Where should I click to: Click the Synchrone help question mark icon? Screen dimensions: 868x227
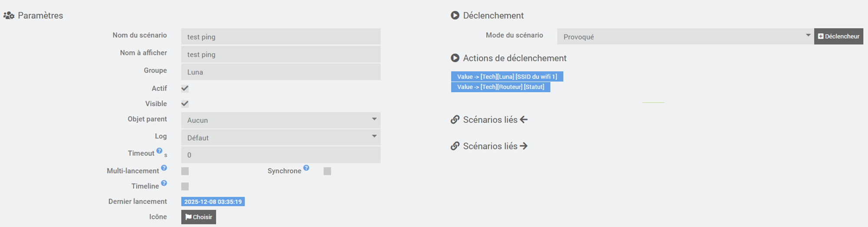coord(306,168)
